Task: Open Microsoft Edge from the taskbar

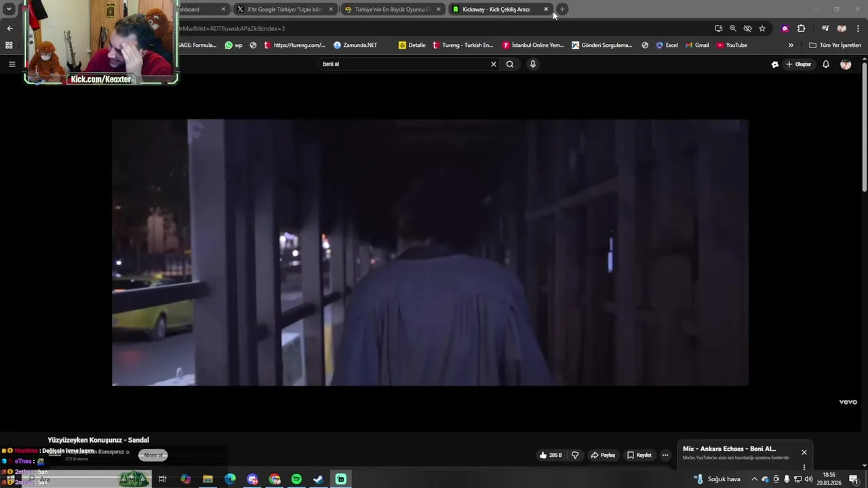Action: pyautogui.click(x=230, y=479)
